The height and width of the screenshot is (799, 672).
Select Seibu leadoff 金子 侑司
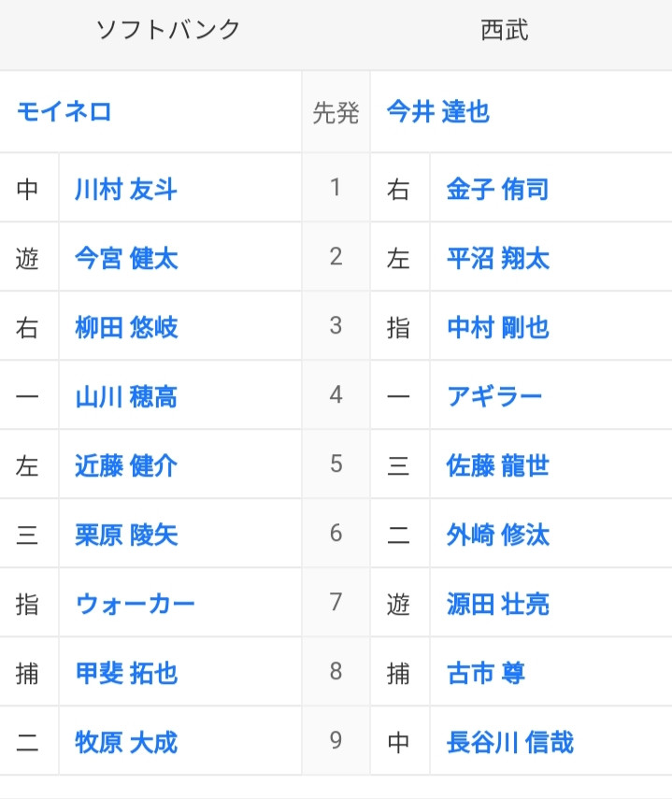point(498,189)
